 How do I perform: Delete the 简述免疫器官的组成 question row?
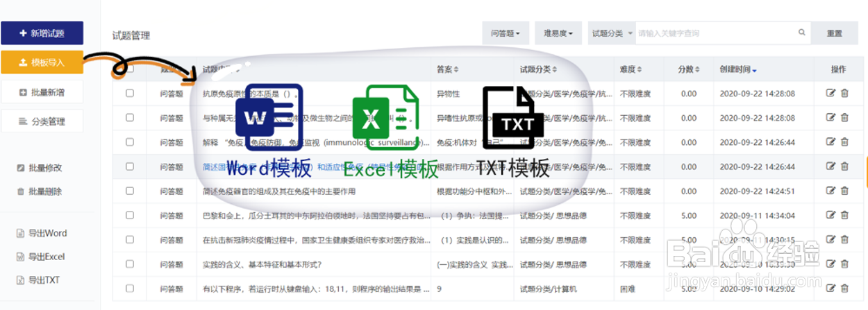pos(844,191)
